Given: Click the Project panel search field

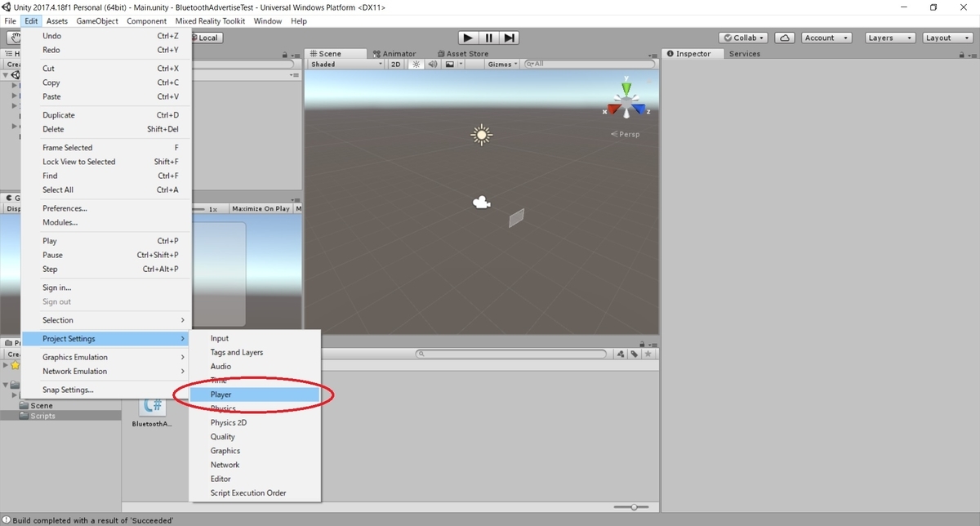Looking at the screenshot, I should coord(512,354).
